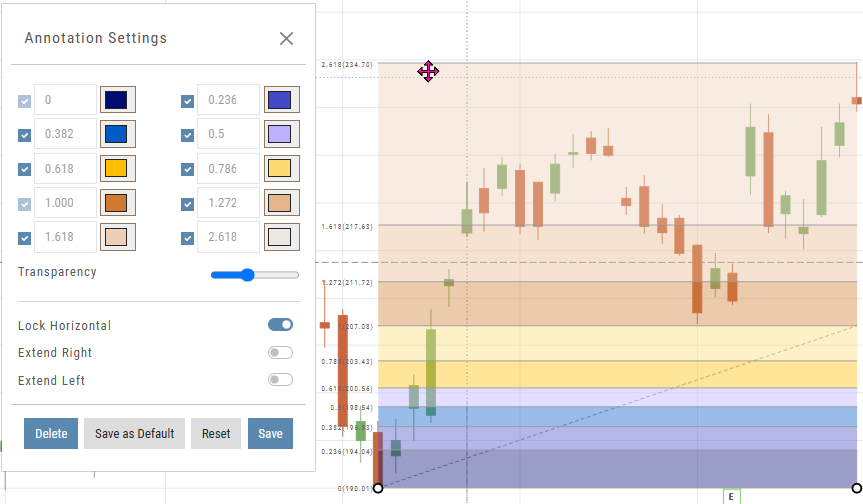The height and width of the screenshot is (504, 863).
Task: Open color picker for level 1.618
Action: pyautogui.click(x=117, y=237)
